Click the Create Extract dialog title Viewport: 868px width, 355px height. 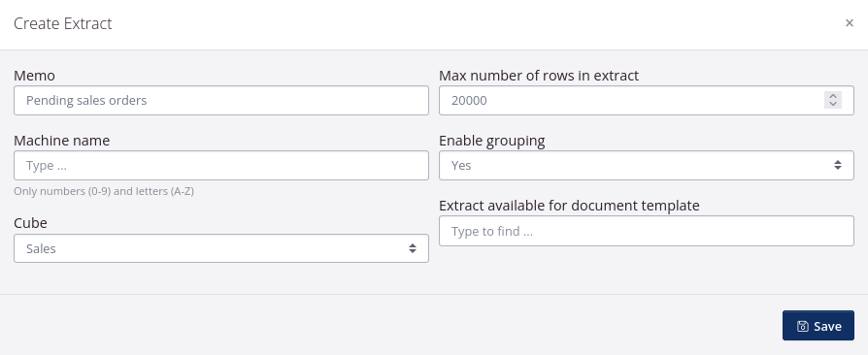pyautogui.click(x=62, y=23)
